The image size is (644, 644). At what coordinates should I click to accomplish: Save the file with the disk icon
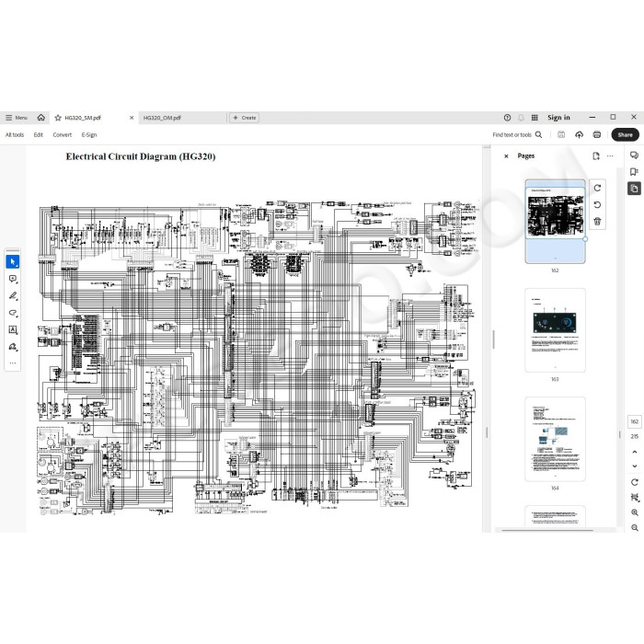(x=561, y=134)
